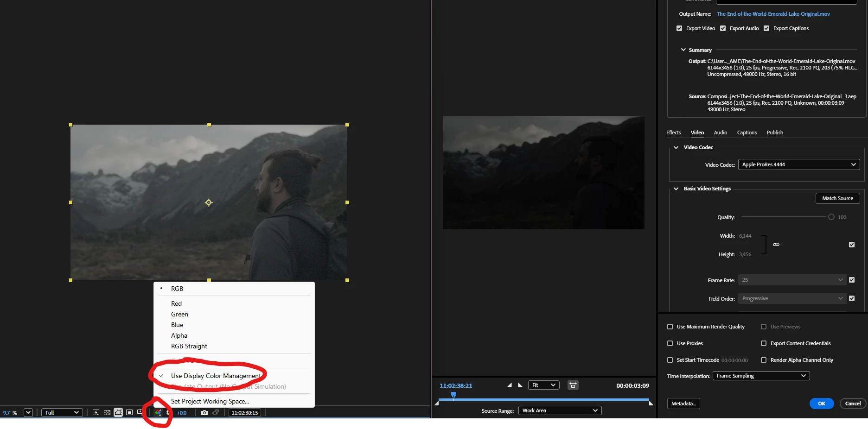This screenshot has width=868, height=429.
Task: Enable the Use Proxies checkbox
Action: [670, 343]
